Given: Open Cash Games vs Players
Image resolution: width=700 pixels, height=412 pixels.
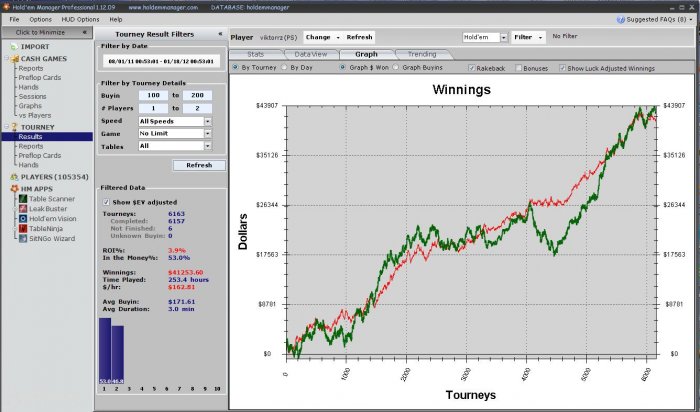Looking at the screenshot, I should pos(35,115).
